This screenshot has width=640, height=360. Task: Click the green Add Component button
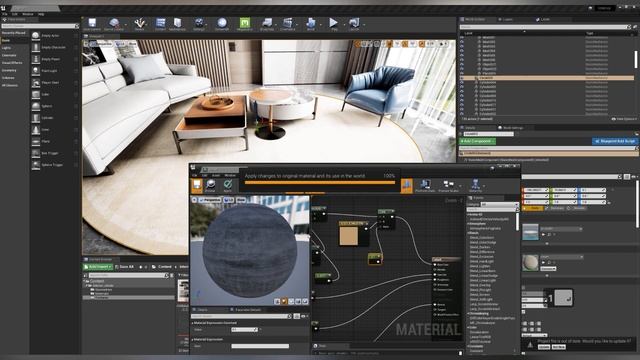click(477, 141)
